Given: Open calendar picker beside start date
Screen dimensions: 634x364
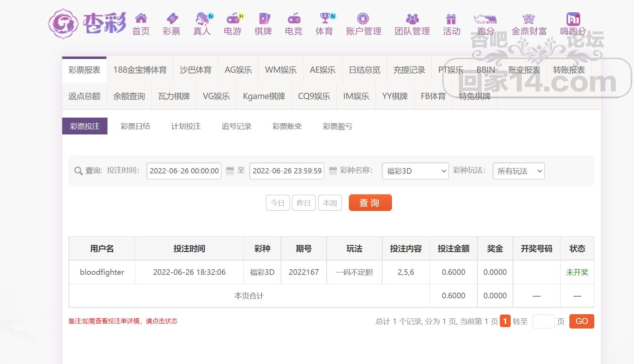Looking at the screenshot, I should [x=230, y=171].
